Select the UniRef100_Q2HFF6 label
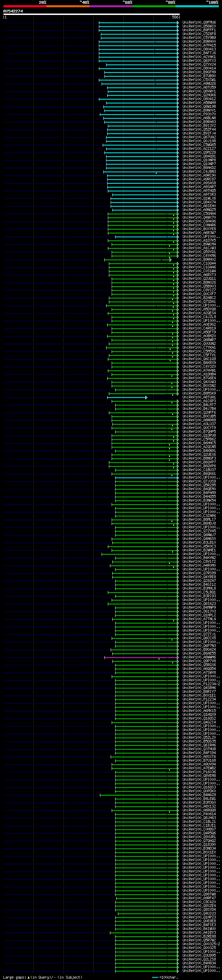222x980 pixels. (199, 412)
